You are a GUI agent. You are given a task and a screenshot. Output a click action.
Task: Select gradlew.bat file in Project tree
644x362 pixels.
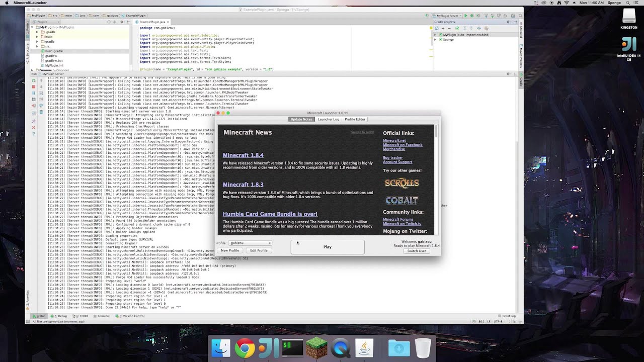click(x=54, y=60)
